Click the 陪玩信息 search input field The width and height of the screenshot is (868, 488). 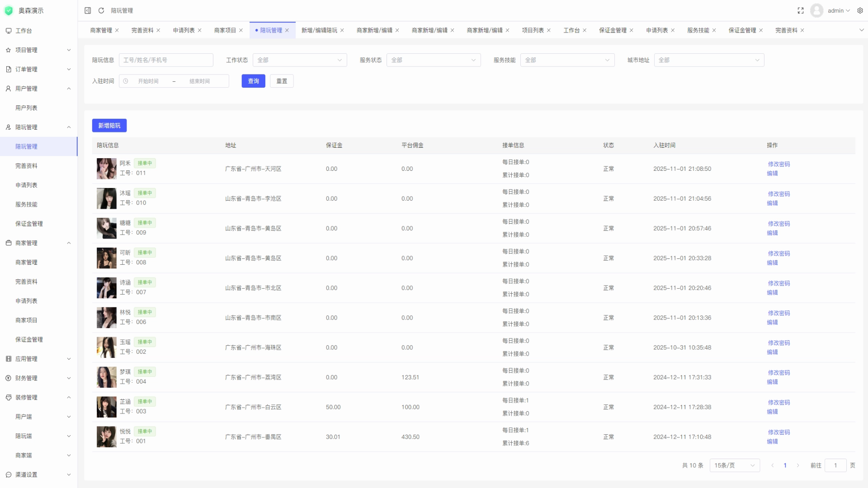click(x=165, y=60)
